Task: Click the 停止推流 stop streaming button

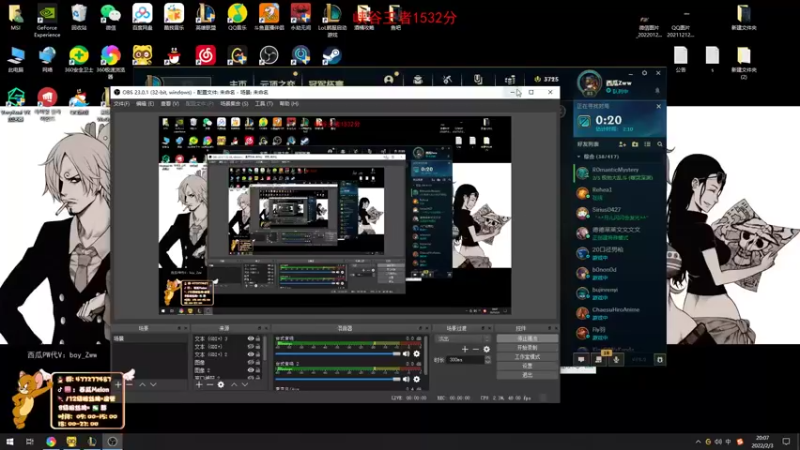Action: pyautogui.click(x=527, y=339)
